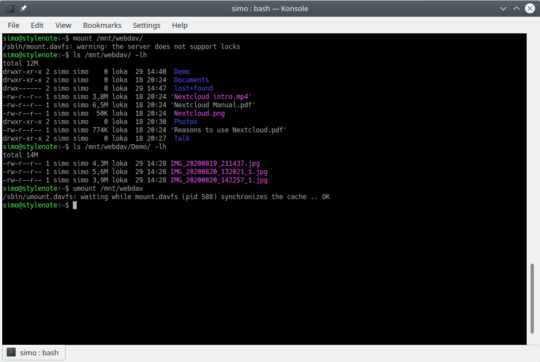540x362 pixels.
Task: Click the 'IMG_20200820_142257_1.jpg' file name
Action: point(219,180)
